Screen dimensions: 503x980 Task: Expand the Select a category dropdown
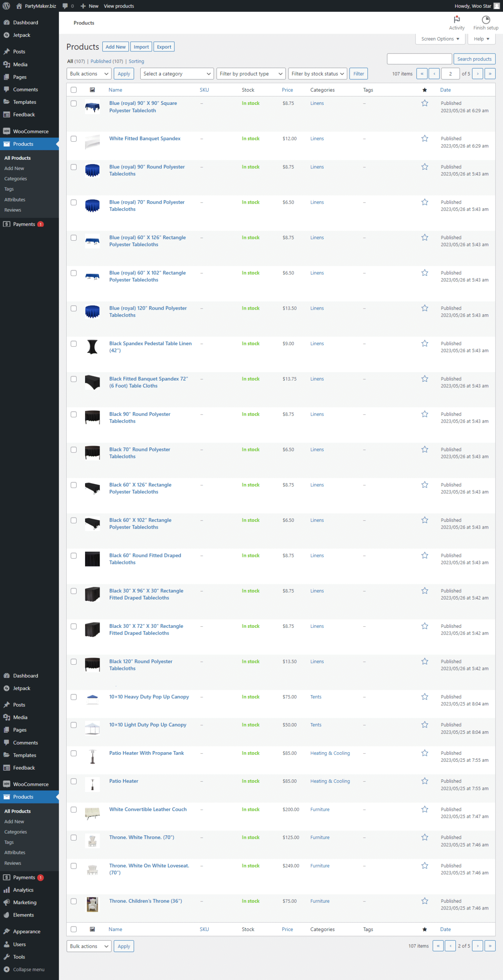(177, 73)
